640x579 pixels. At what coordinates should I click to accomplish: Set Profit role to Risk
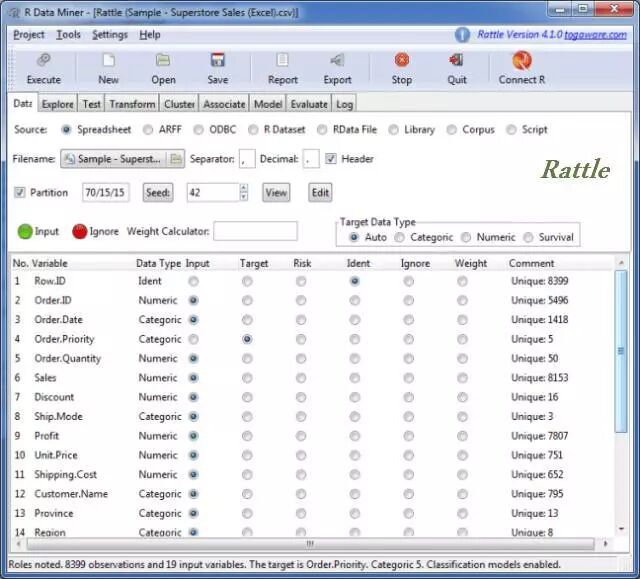click(x=301, y=436)
